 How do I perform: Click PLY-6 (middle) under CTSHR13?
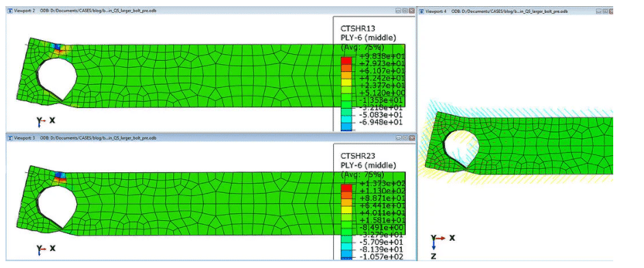click(x=368, y=38)
